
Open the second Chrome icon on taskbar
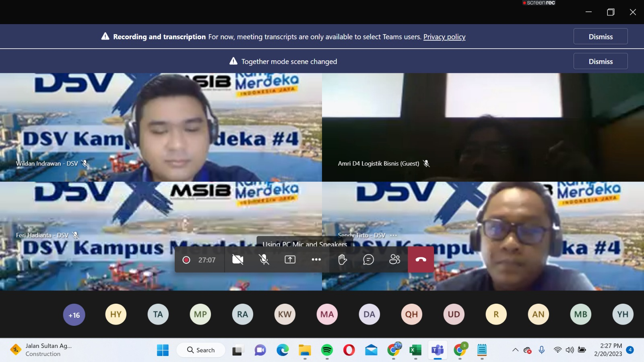[460, 350]
